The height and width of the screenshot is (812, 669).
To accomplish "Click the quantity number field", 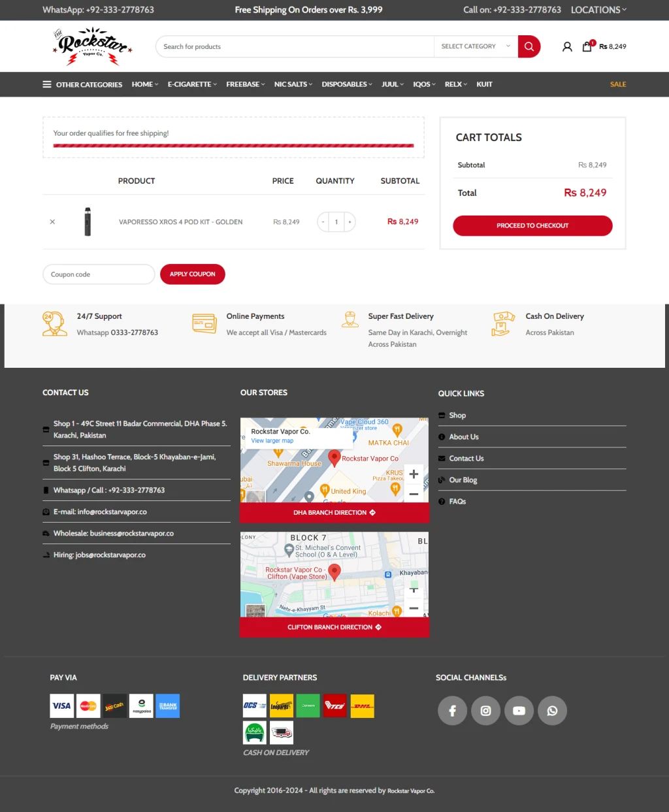I will pyautogui.click(x=336, y=222).
